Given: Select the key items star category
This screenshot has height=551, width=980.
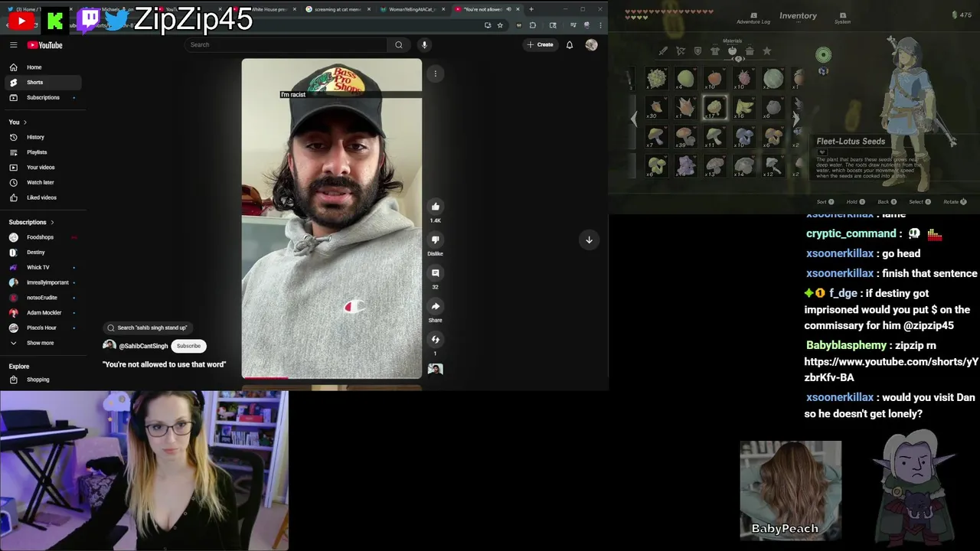Looking at the screenshot, I should [x=767, y=51].
